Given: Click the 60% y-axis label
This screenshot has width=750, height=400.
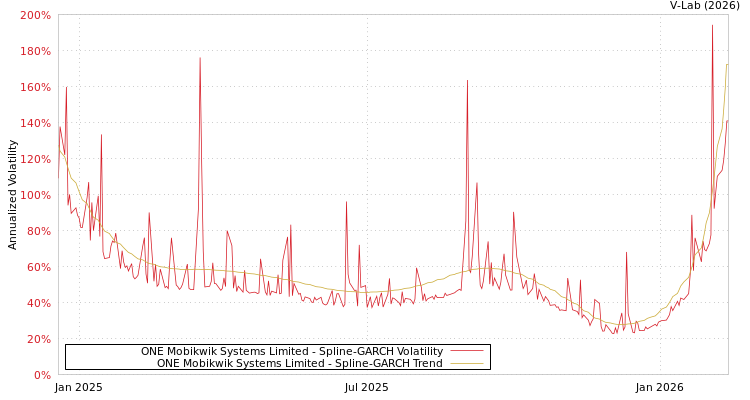Looking at the screenshot, I should click(38, 267).
